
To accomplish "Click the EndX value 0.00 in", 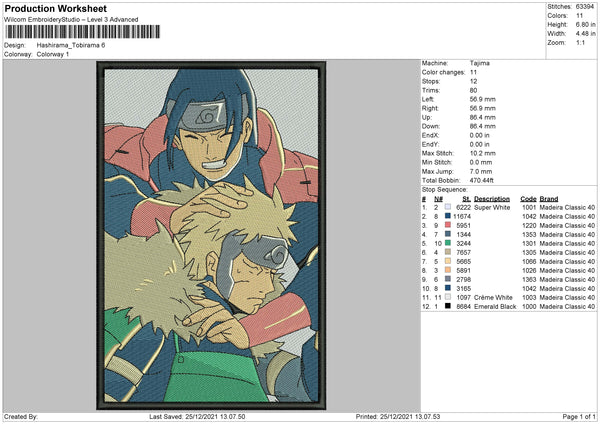I will [479, 135].
